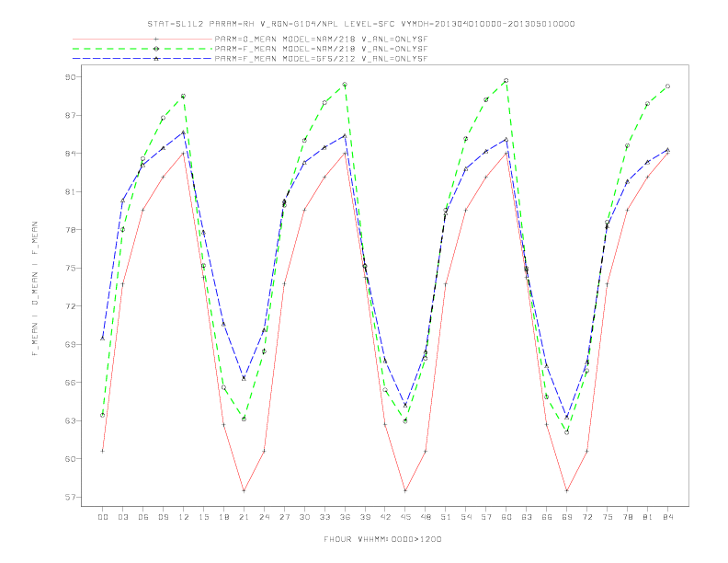This screenshot has height=563, width=728.
Task: Click x-axis forecast hour 51
Action: (x=446, y=517)
